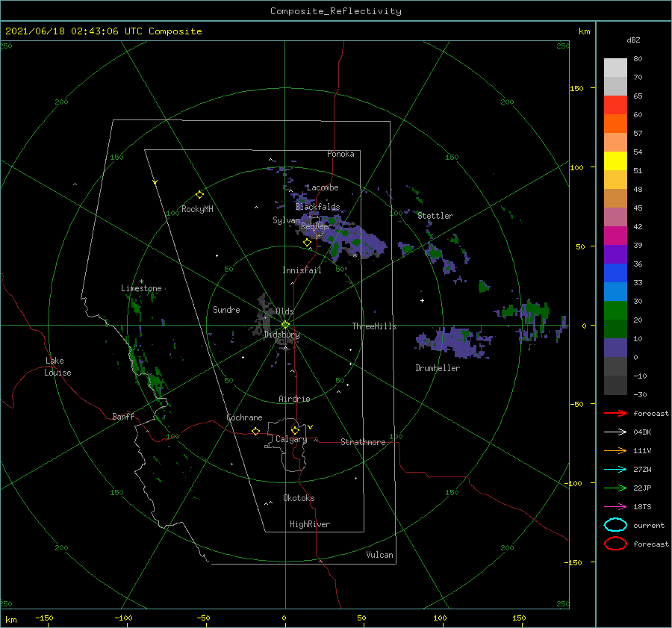Click the yellow diamond marker beside RockyMH
Viewport: 672px width, 628px height.
199,194
